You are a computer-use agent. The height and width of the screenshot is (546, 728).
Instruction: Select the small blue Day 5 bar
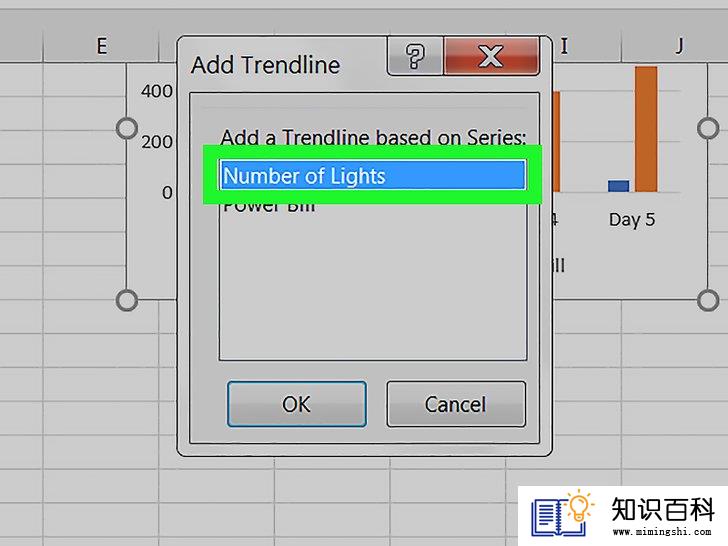pyautogui.click(x=618, y=186)
